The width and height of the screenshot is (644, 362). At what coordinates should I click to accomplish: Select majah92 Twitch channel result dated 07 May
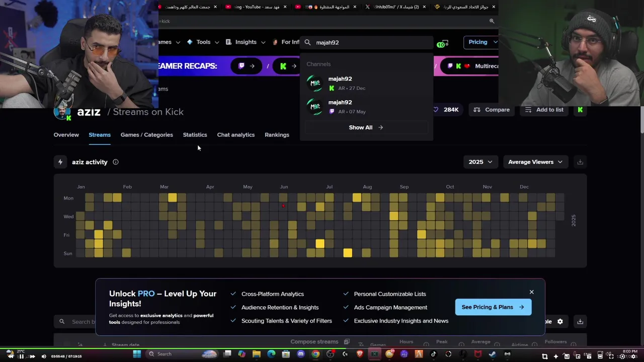pyautogui.click(x=366, y=107)
